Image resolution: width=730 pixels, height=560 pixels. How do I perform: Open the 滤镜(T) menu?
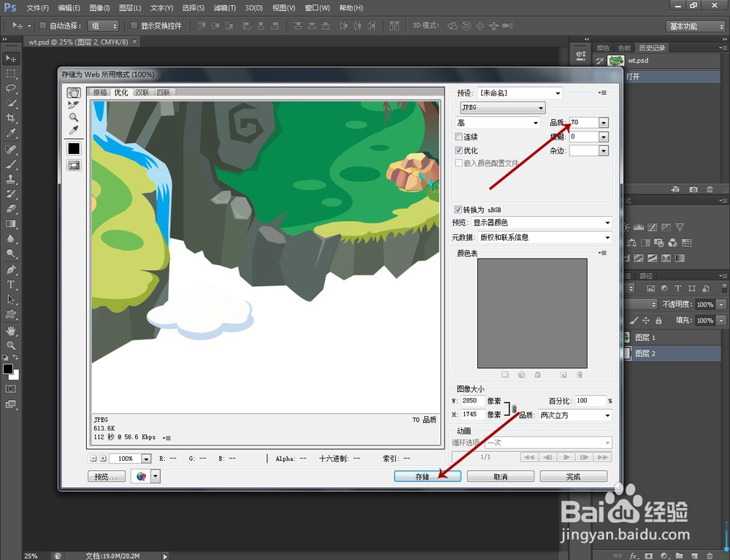[225, 8]
